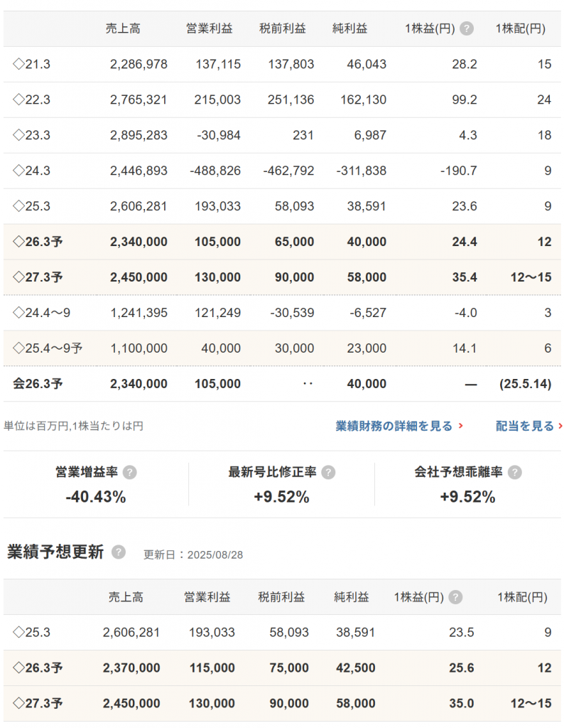
Task: Click top table 1株配(円) column header
Action: (521, 28)
